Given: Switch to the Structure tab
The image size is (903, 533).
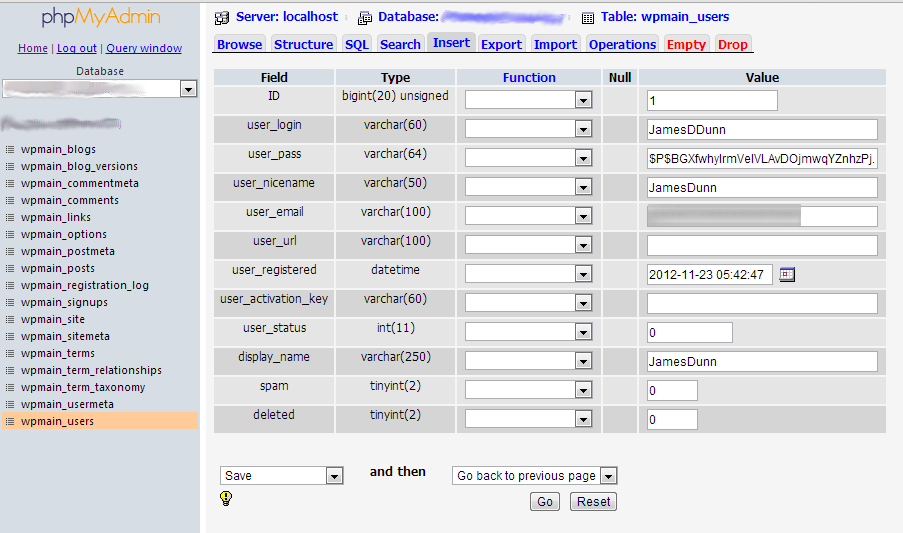Looking at the screenshot, I should pyautogui.click(x=303, y=44).
